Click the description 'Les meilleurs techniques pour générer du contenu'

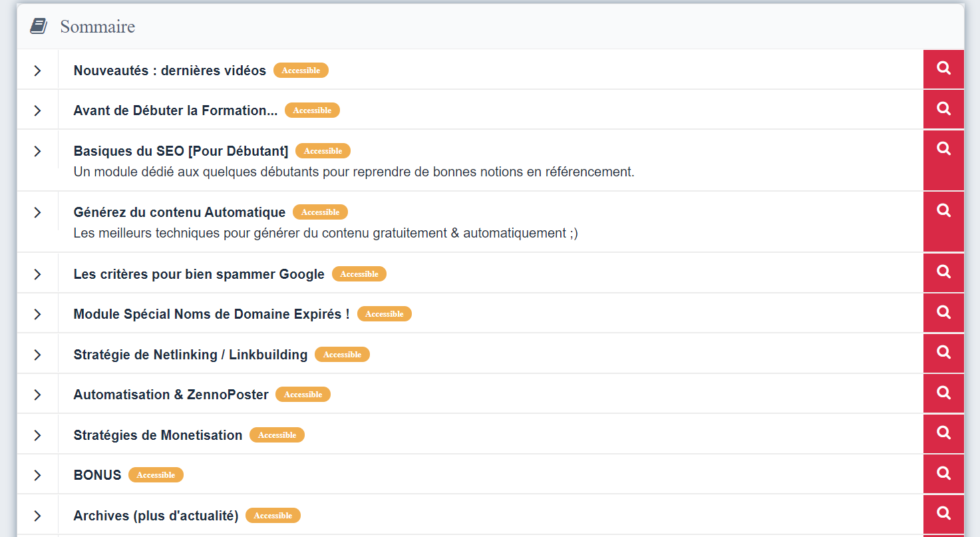(326, 234)
